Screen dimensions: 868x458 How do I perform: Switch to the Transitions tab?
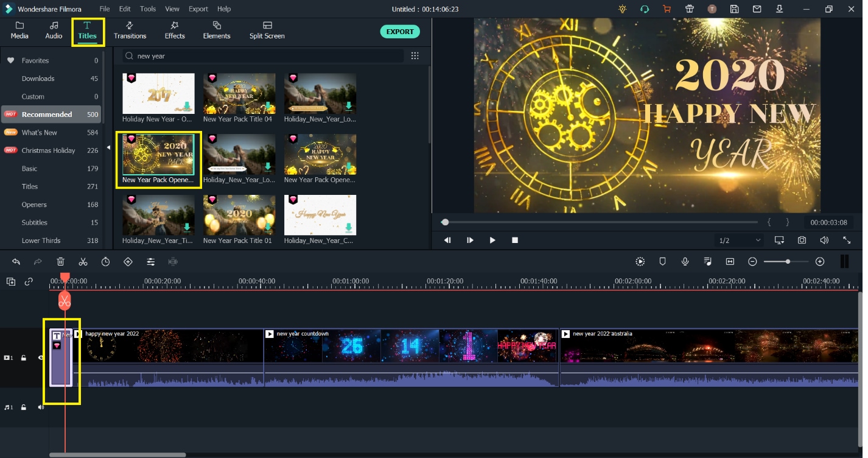[x=130, y=30]
